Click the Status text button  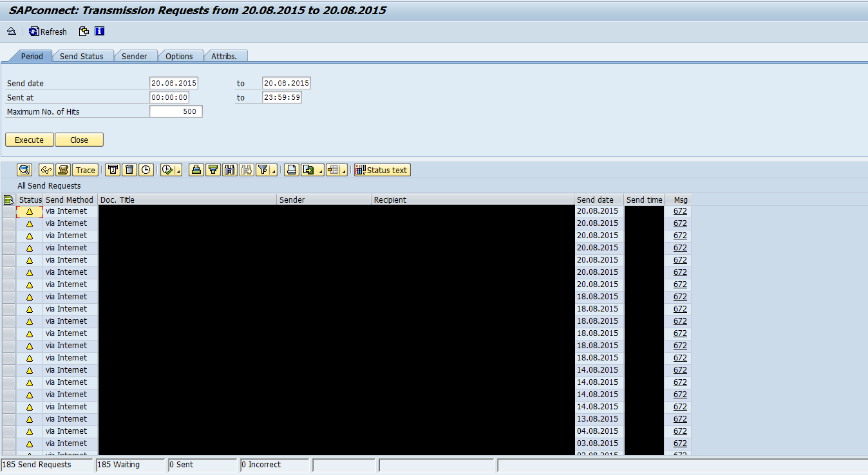382,170
